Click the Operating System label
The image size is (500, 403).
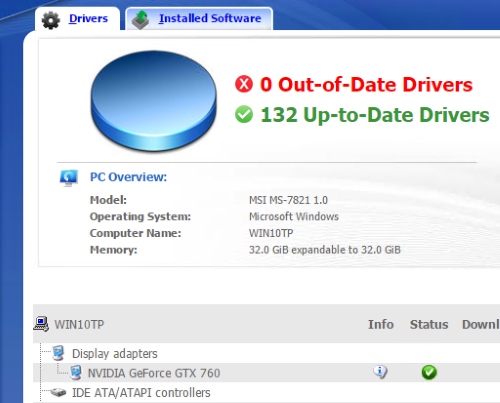(140, 217)
